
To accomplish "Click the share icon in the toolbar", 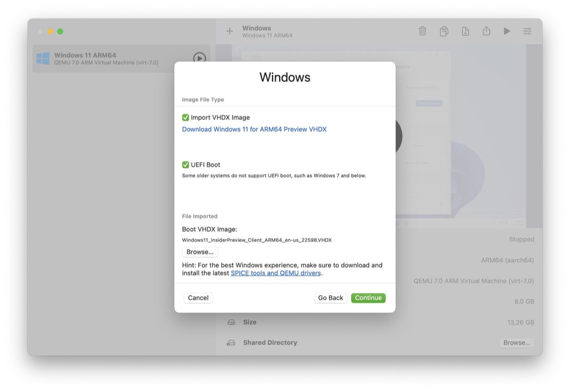I will [486, 31].
